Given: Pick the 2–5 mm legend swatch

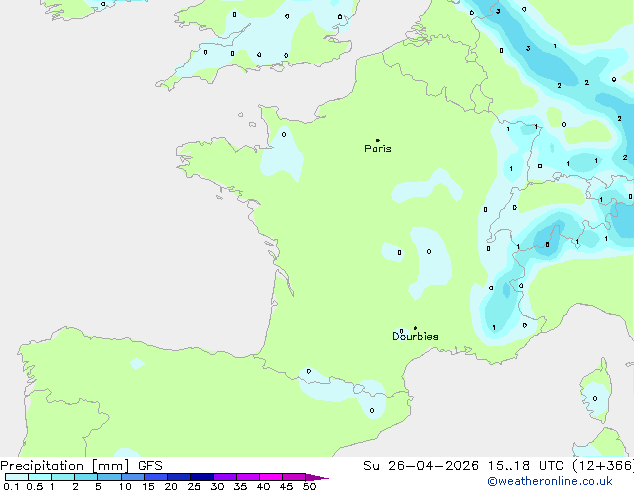Looking at the screenshot, I should (x=86, y=477).
